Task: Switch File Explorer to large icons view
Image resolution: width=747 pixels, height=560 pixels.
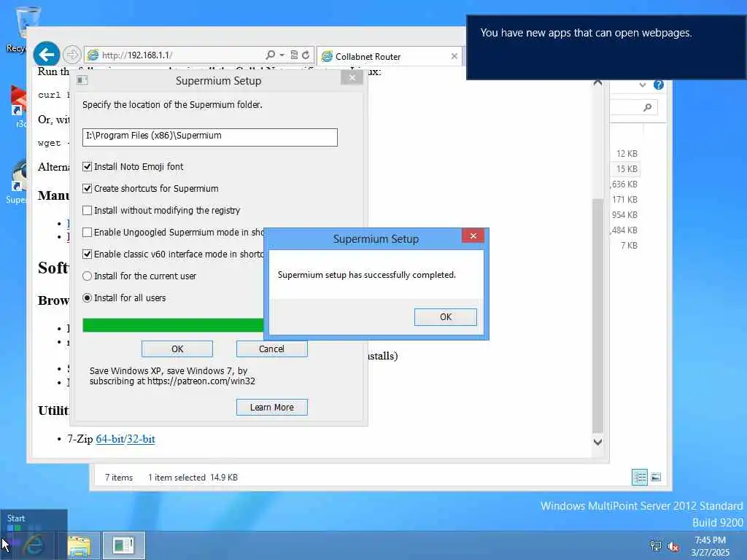Action: tap(656, 477)
